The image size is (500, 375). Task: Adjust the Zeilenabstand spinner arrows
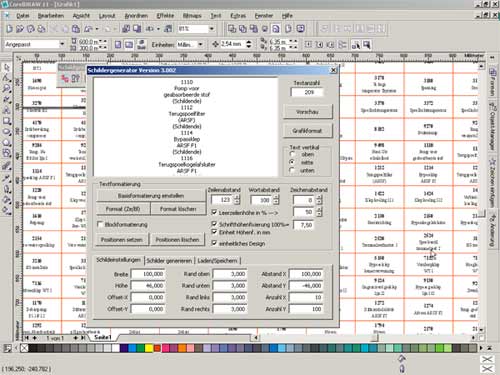coord(237,200)
